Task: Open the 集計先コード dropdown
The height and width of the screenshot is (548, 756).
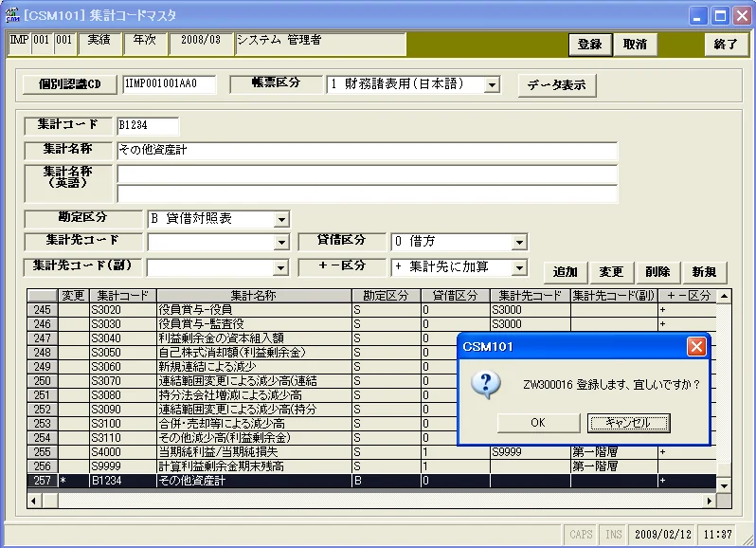Action: pyautogui.click(x=281, y=242)
